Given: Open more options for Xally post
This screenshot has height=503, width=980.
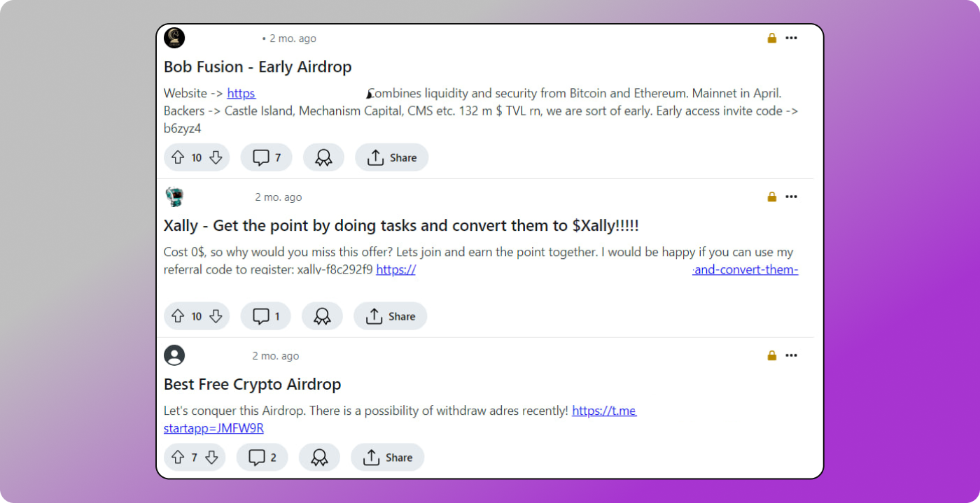Looking at the screenshot, I should tap(791, 197).
